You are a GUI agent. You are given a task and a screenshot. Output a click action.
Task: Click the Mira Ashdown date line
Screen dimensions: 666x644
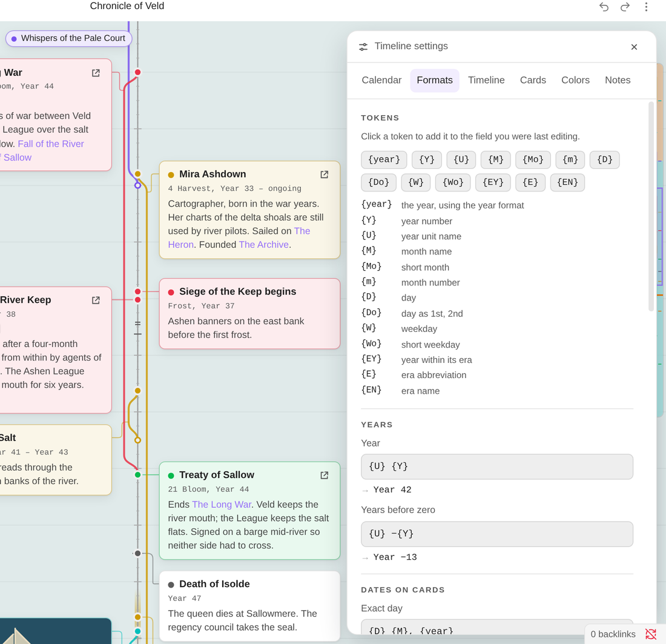pos(234,189)
